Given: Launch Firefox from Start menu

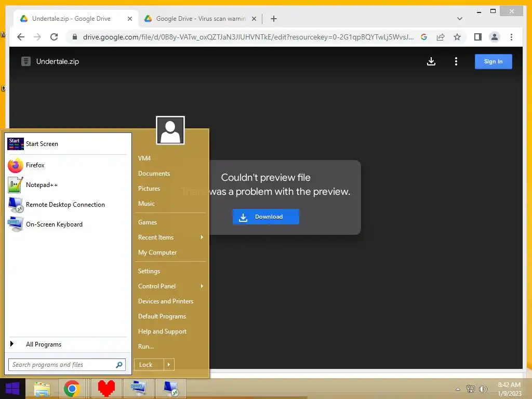Looking at the screenshot, I should pos(68,165).
